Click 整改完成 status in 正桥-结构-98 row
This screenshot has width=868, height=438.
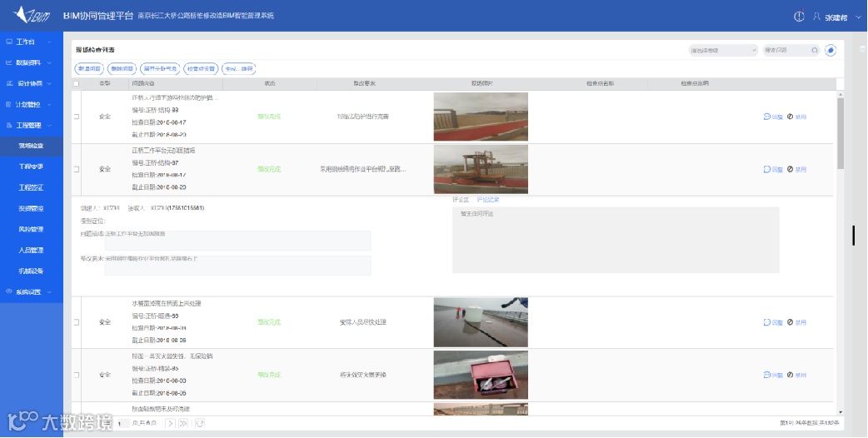269,117
